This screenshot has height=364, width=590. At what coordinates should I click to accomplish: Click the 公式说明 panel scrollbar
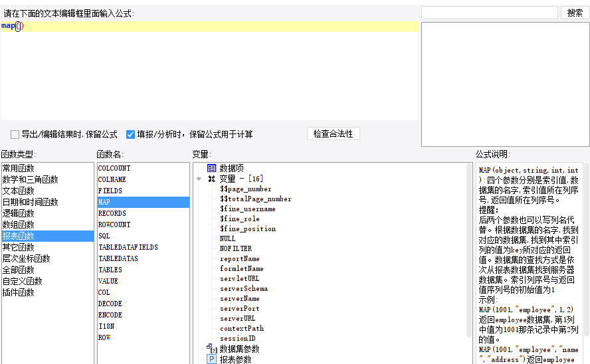coord(586,248)
